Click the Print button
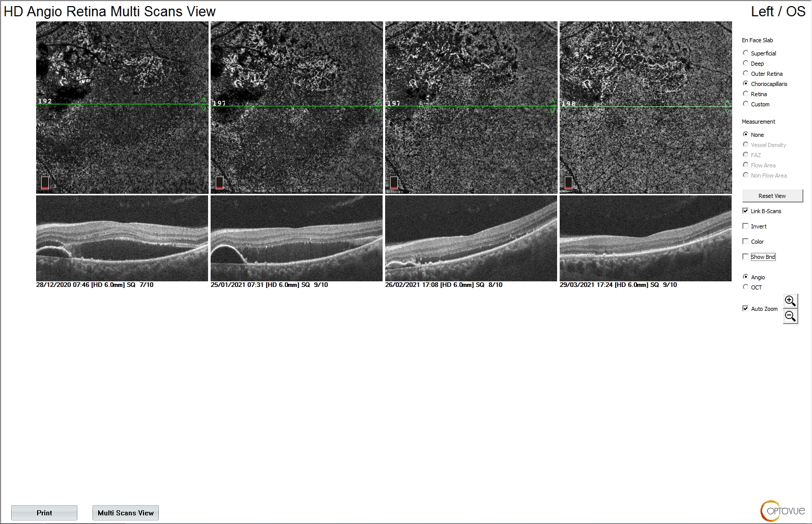This screenshot has width=812, height=524. click(x=44, y=513)
